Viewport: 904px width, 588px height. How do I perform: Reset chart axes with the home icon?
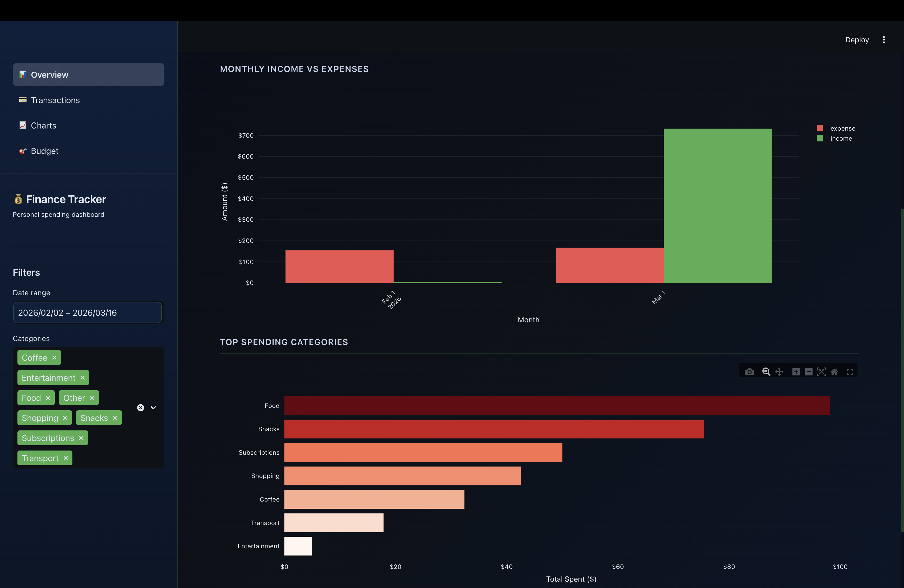tap(834, 372)
